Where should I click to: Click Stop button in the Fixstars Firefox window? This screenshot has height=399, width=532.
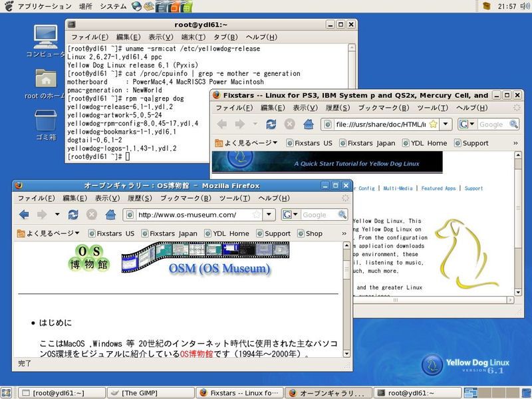(x=289, y=124)
